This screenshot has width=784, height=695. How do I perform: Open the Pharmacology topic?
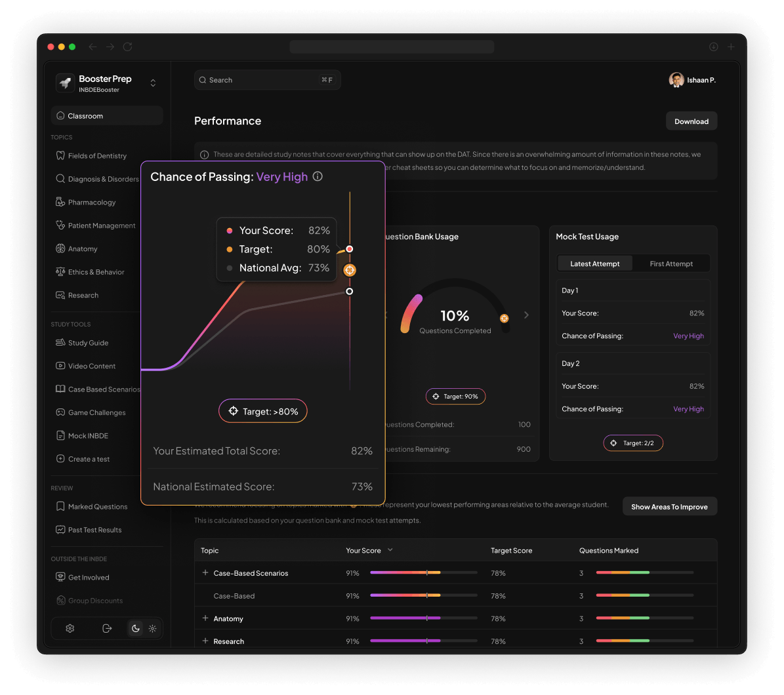point(86,203)
